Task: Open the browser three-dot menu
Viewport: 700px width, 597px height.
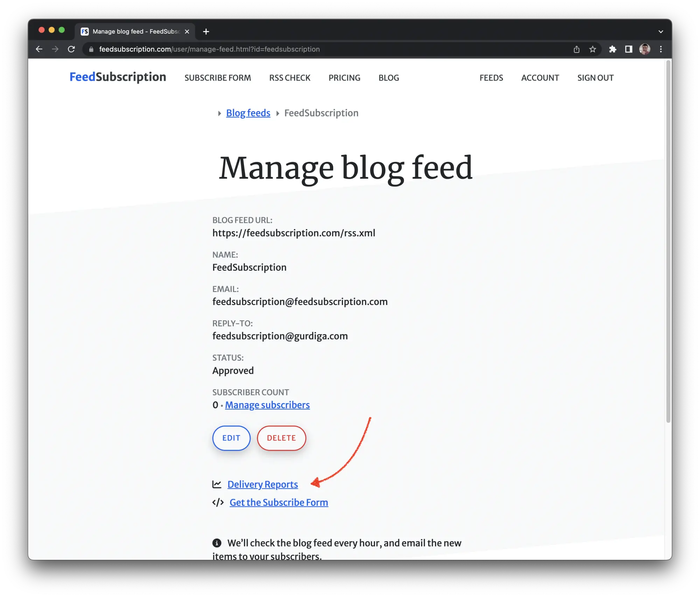Action: click(661, 49)
